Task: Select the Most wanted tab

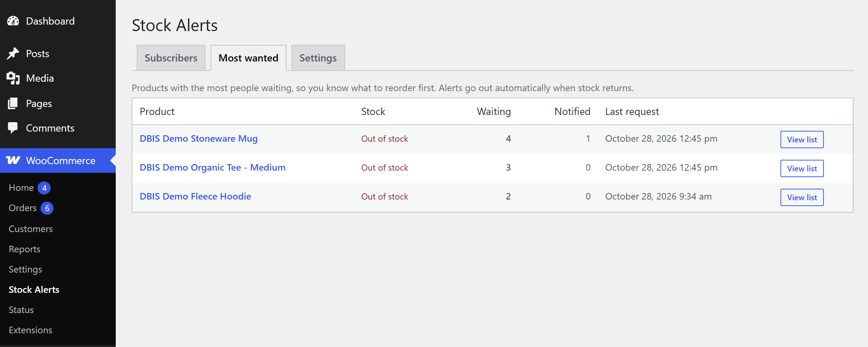Action: (x=248, y=58)
